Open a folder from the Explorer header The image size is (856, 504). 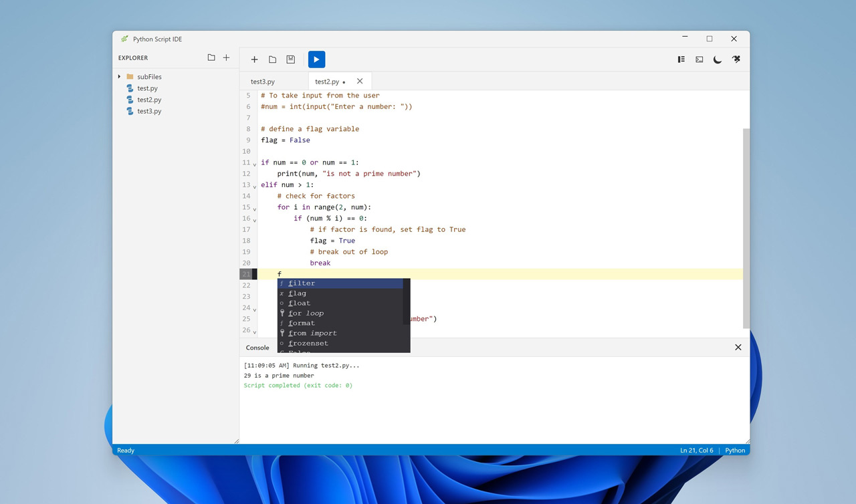[x=211, y=57]
